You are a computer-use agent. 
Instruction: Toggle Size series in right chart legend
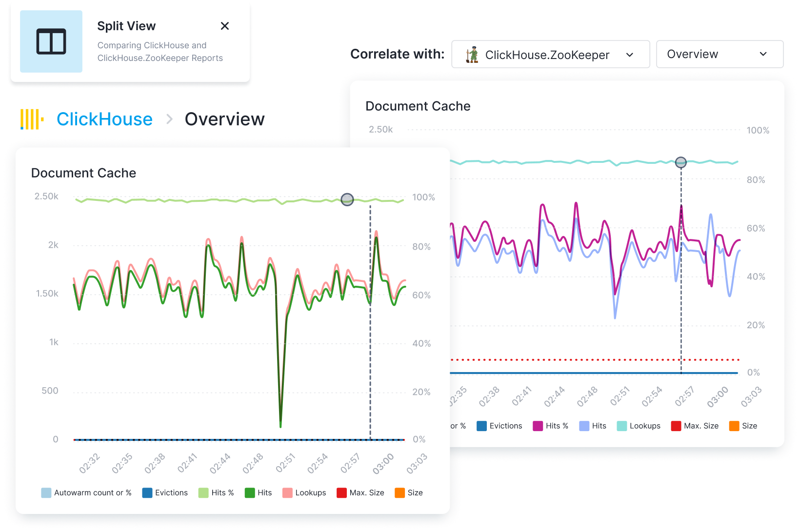pyautogui.click(x=743, y=426)
